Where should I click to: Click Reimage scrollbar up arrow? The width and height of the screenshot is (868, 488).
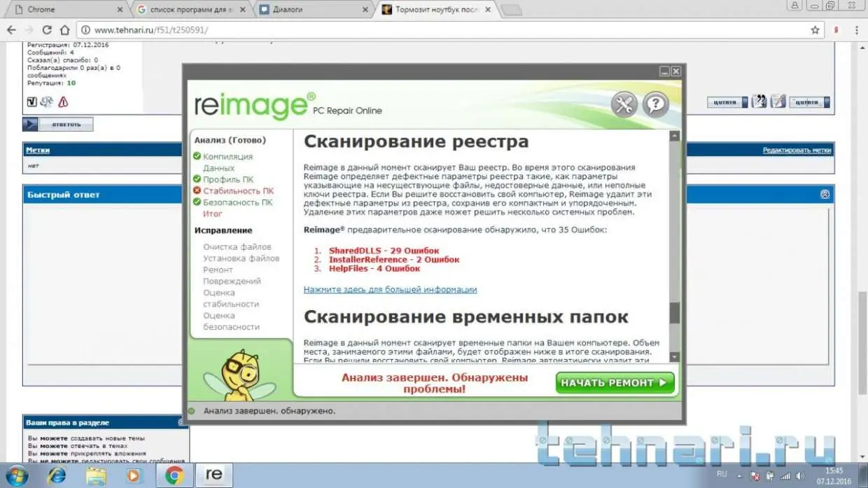(x=674, y=136)
